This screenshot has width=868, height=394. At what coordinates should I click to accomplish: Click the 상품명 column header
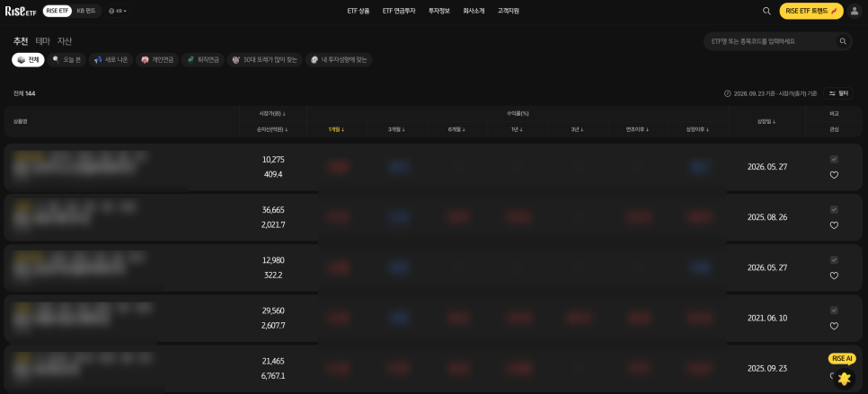click(20, 121)
